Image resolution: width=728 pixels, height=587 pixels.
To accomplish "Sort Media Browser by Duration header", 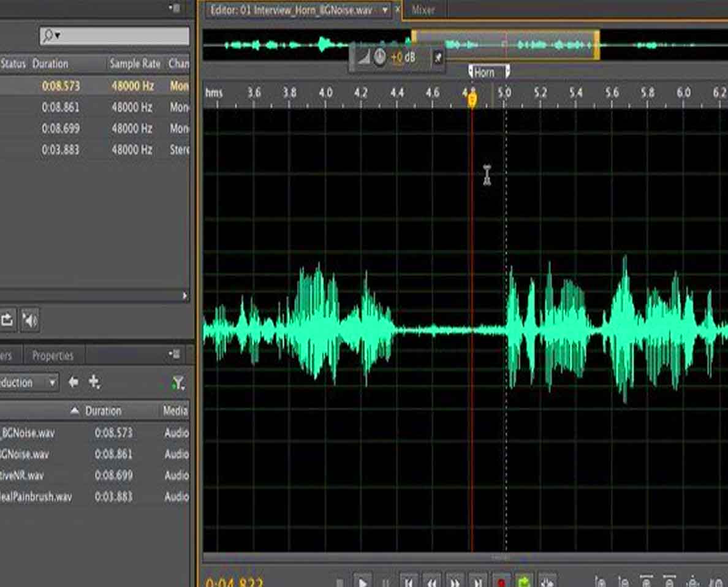I will coord(103,411).
